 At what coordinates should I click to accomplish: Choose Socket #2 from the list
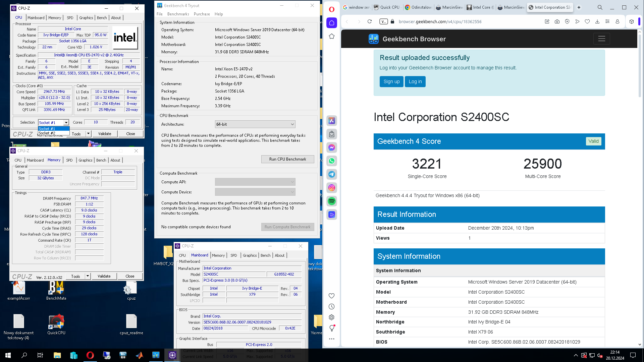(x=54, y=133)
